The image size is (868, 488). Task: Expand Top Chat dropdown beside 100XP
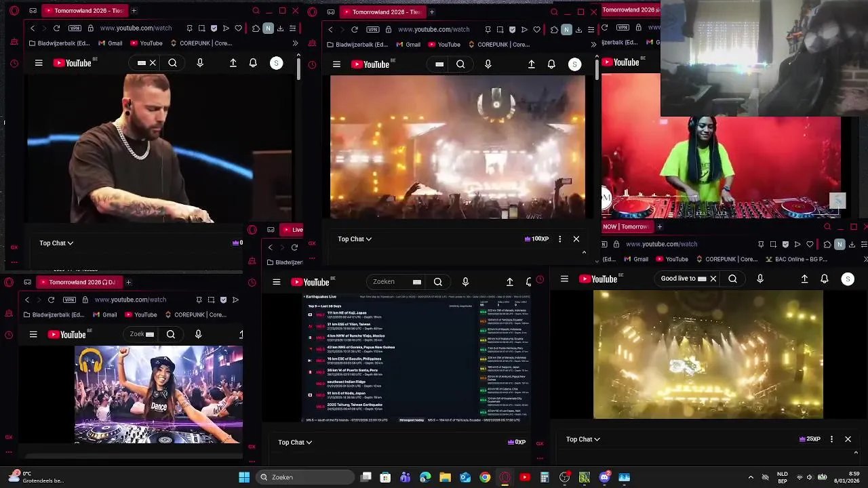tap(355, 239)
